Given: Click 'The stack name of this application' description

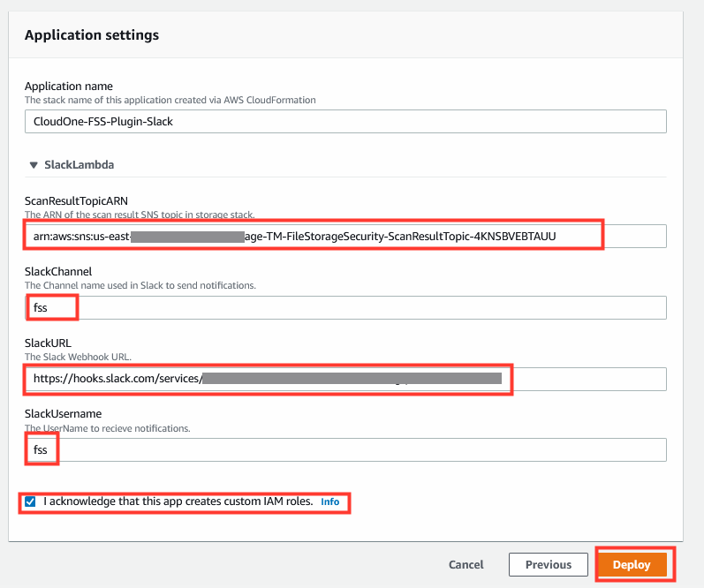Looking at the screenshot, I should tap(170, 100).
